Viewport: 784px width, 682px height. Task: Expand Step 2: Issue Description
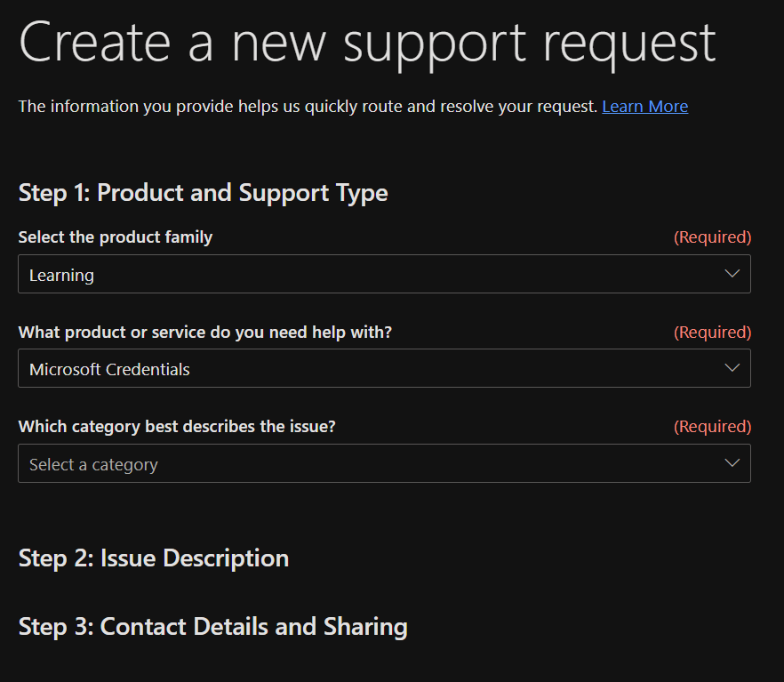pyautogui.click(x=154, y=558)
